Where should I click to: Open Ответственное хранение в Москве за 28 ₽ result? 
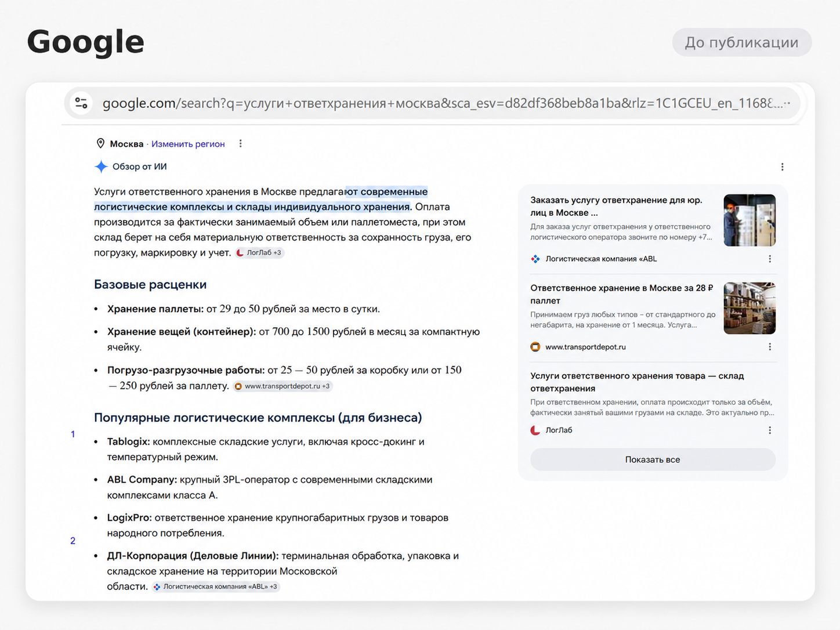622,294
